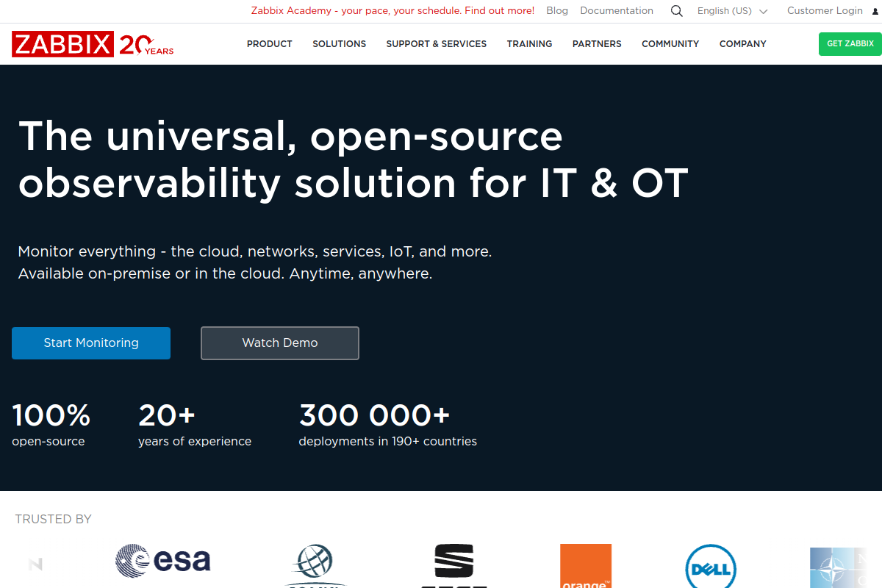Open the COMMUNITY menu
The height and width of the screenshot is (588, 882).
click(670, 44)
